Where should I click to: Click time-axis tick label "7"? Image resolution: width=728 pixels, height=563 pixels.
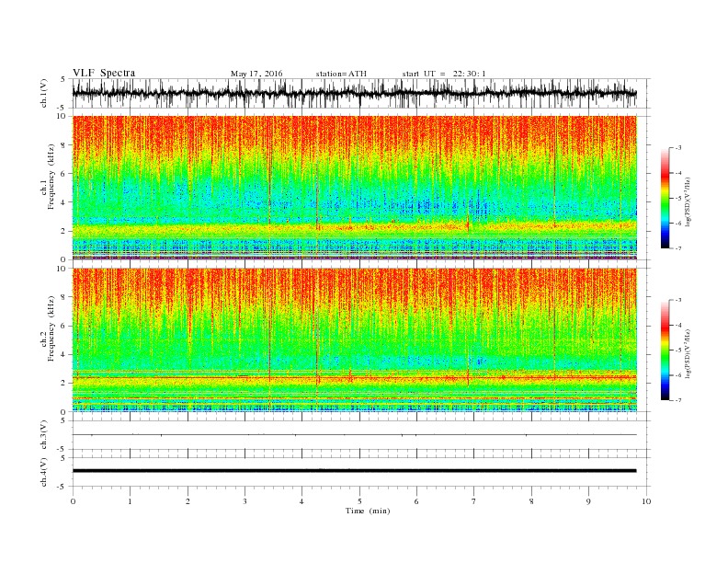point(474,501)
